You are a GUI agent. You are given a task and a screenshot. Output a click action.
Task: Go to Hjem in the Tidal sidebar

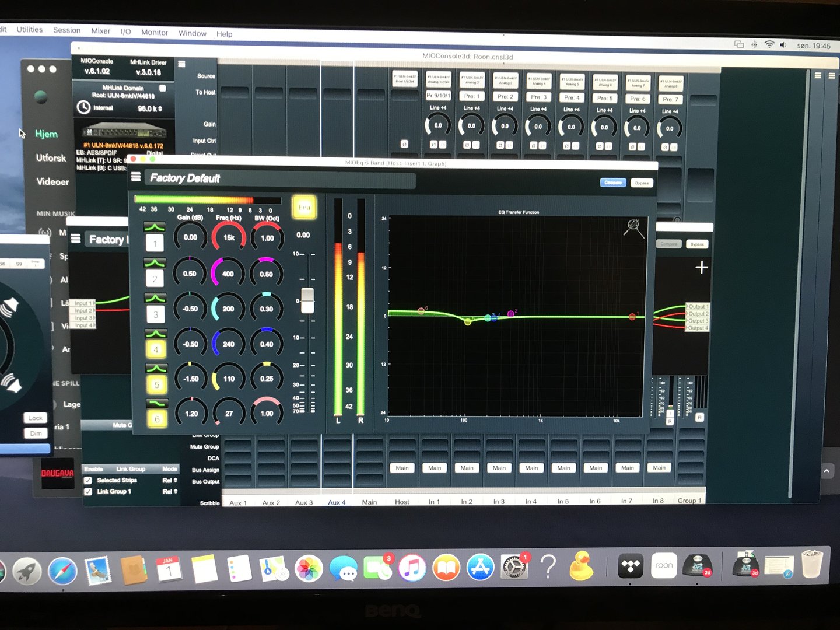click(46, 134)
